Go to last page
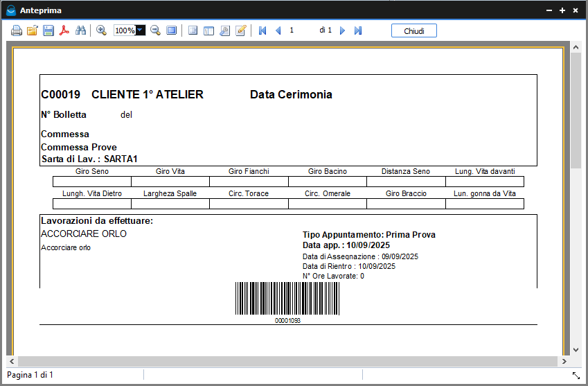The image size is (588, 386). pyautogui.click(x=358, y=30)
